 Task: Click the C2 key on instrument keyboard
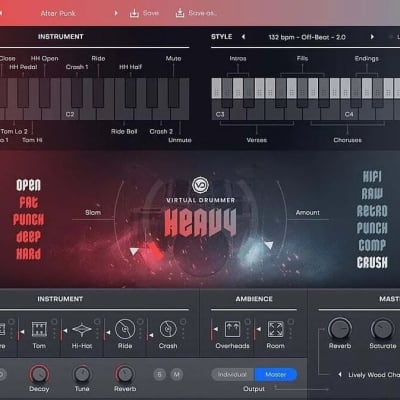(70, 113)
